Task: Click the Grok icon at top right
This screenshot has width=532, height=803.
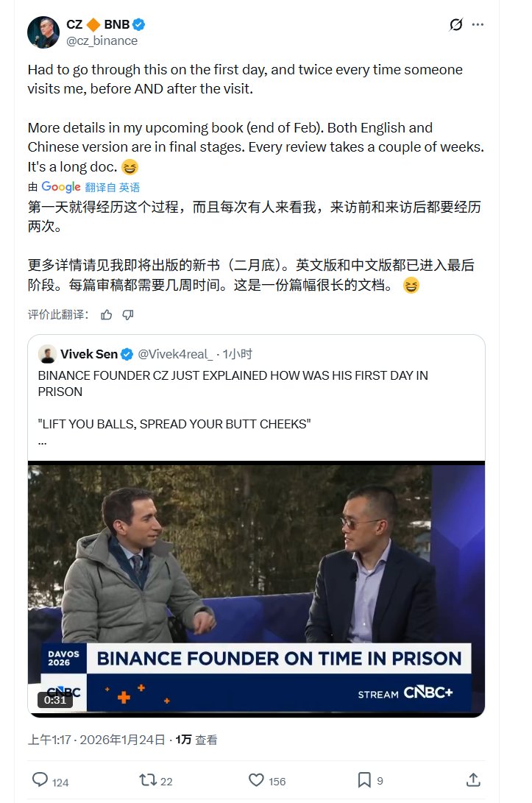Action: click(x=456, y=25)
